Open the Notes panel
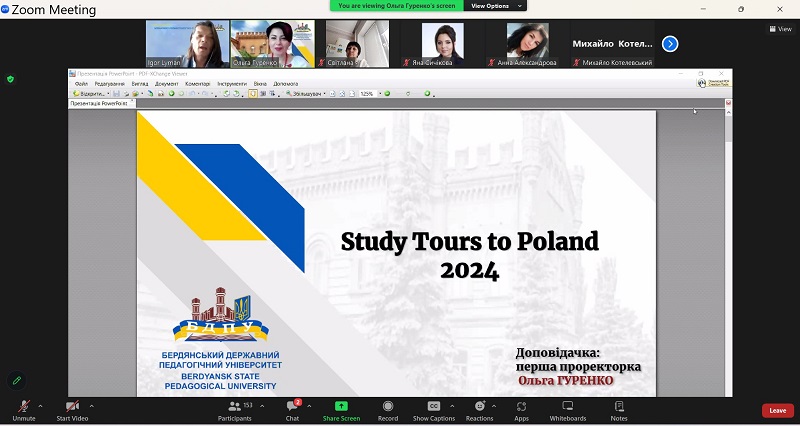The image size is (800, 426). 619,407
